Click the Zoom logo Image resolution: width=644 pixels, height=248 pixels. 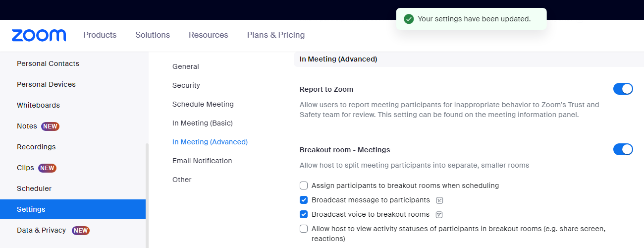(39, 35)
